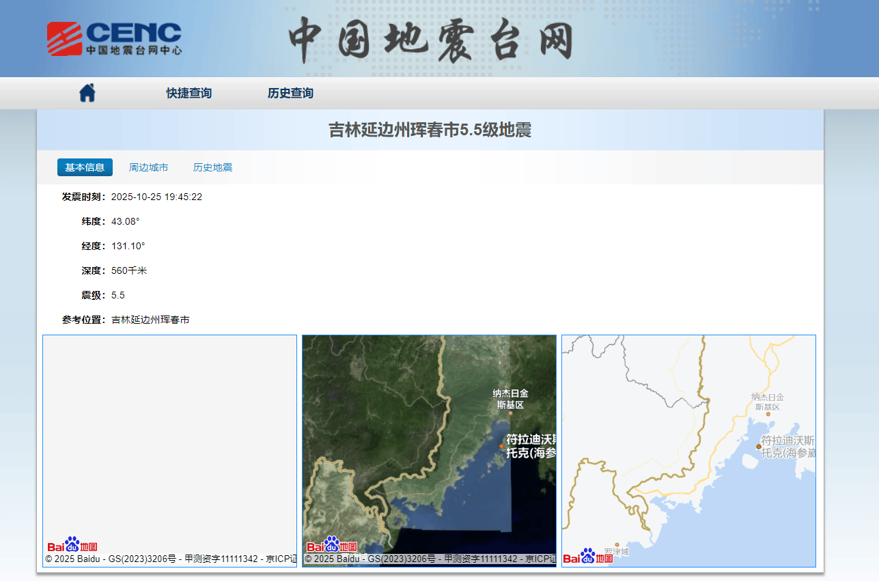Open the 历史查询 menu
This screenshot has height=588, width=879.
290,93
